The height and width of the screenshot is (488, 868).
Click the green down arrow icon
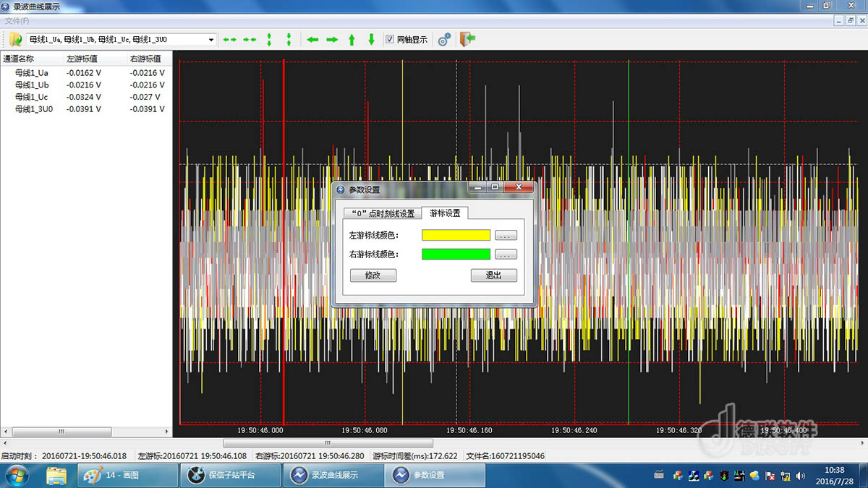click(x=371, y=39)
